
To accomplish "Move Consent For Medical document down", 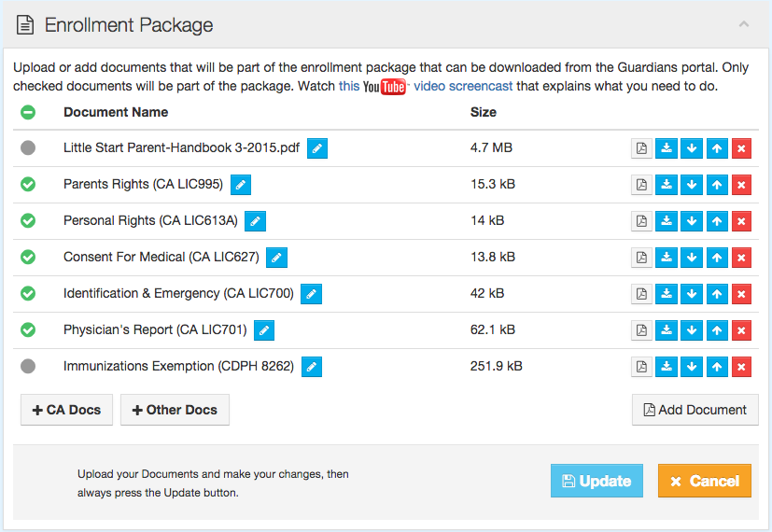I will pyautogui.click(x=692, y=258).
